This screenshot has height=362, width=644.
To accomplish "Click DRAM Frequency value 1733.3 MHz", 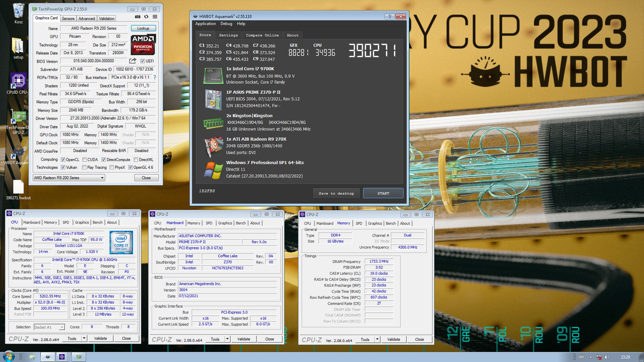I will (379, 261).
